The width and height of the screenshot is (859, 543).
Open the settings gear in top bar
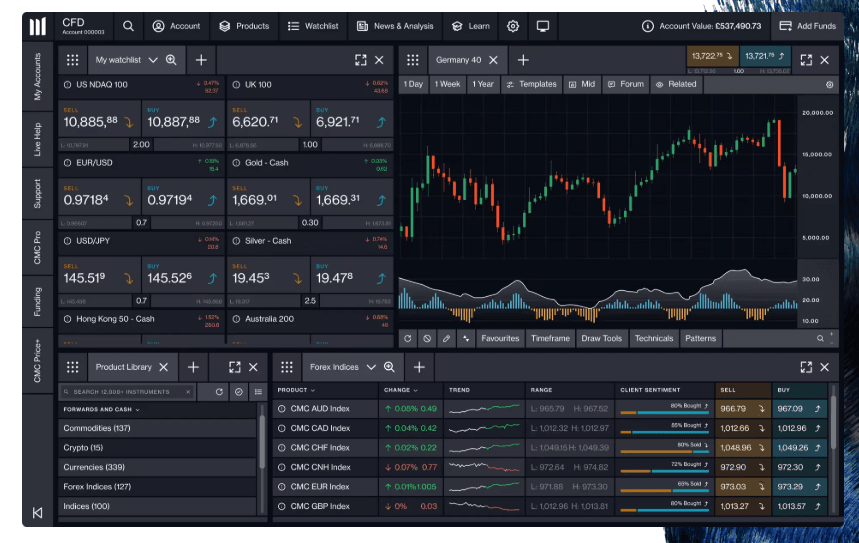click(x=513, y=26)
